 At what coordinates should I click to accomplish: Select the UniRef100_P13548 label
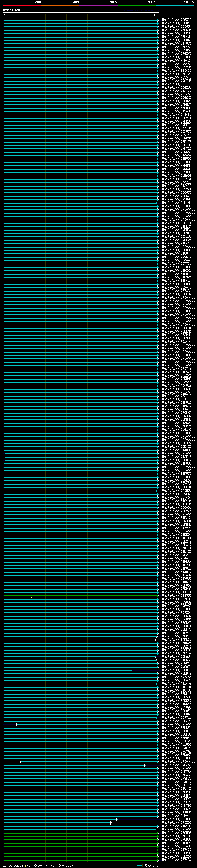(x=176, y=77)
